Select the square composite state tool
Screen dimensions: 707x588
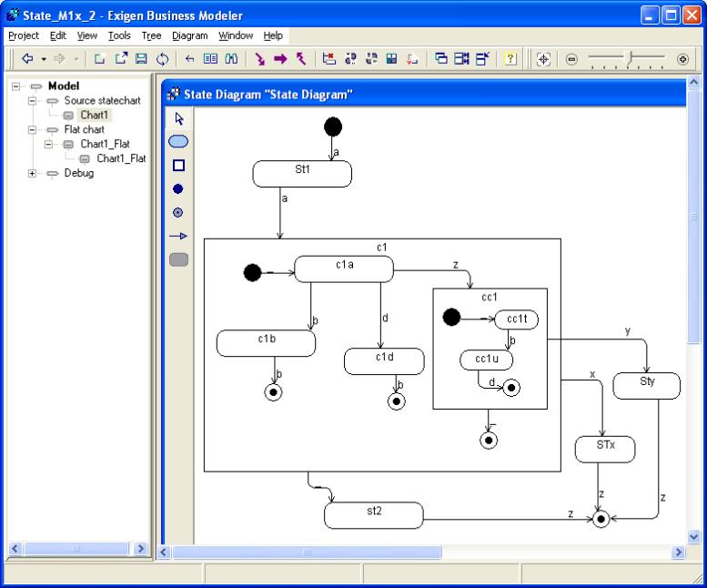[178, 165]
